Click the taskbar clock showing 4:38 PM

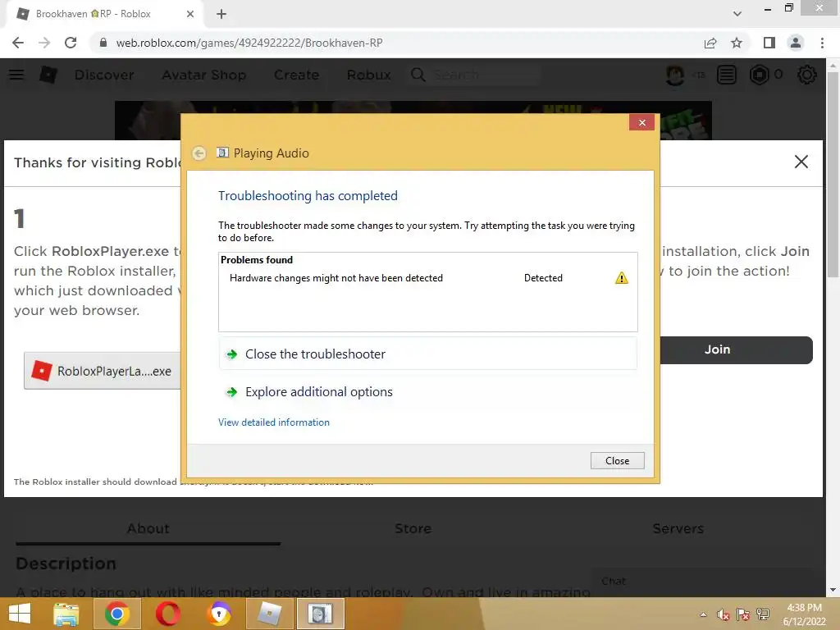click(804, 614)
